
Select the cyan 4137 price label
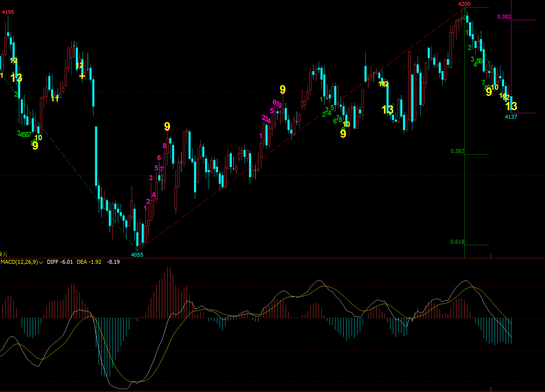(x=511, y=117)
